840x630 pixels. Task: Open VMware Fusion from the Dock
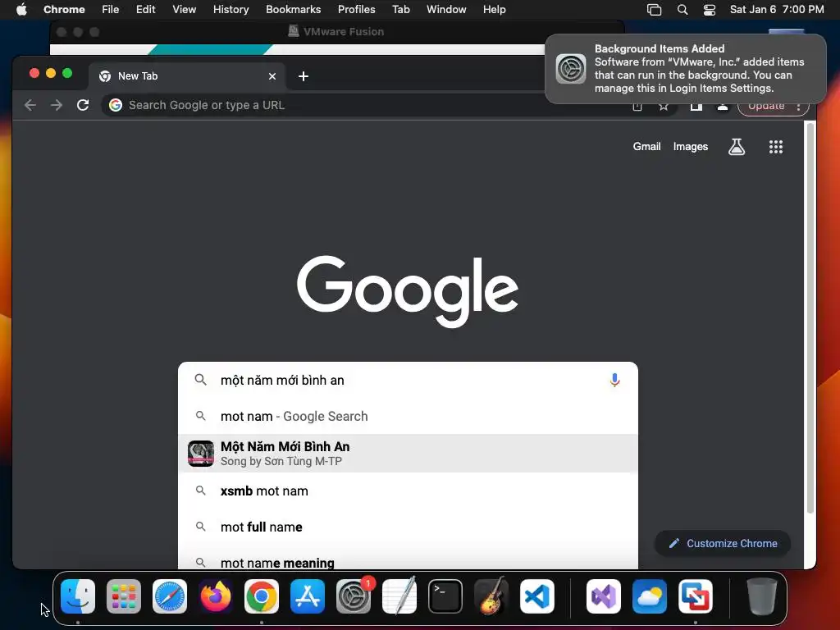click(696, 596)
